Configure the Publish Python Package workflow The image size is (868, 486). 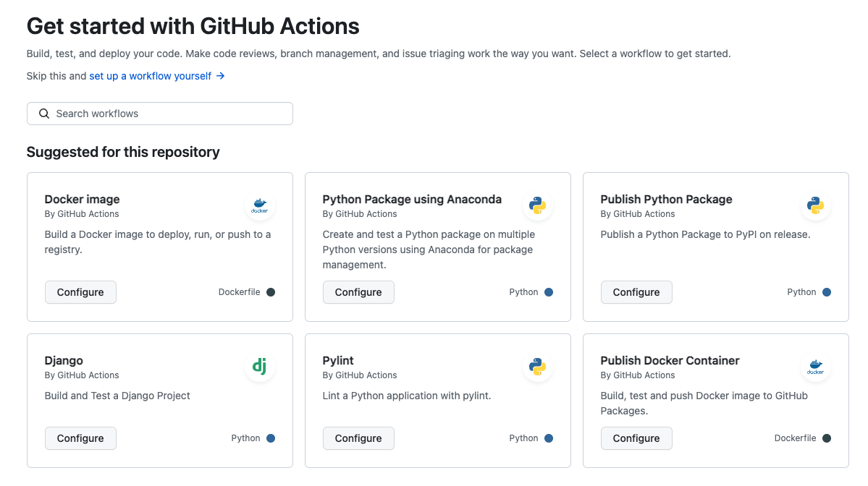tap(636, 292)
